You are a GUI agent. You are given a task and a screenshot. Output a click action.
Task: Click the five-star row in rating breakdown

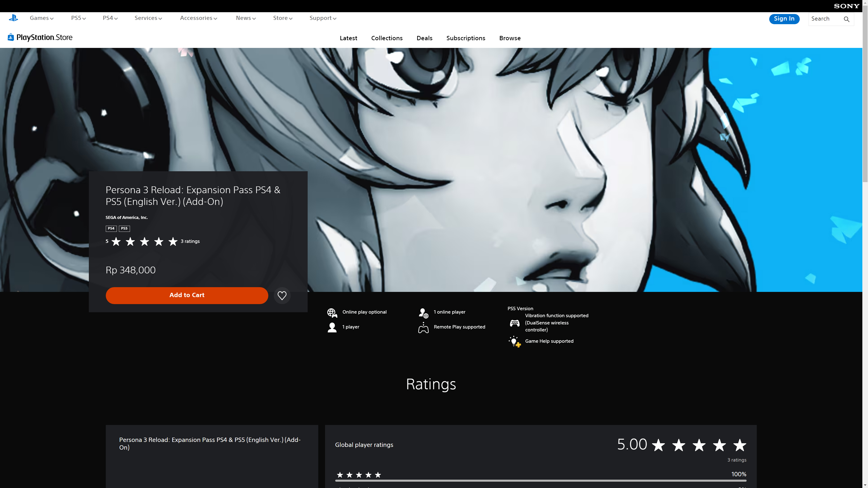359,475
